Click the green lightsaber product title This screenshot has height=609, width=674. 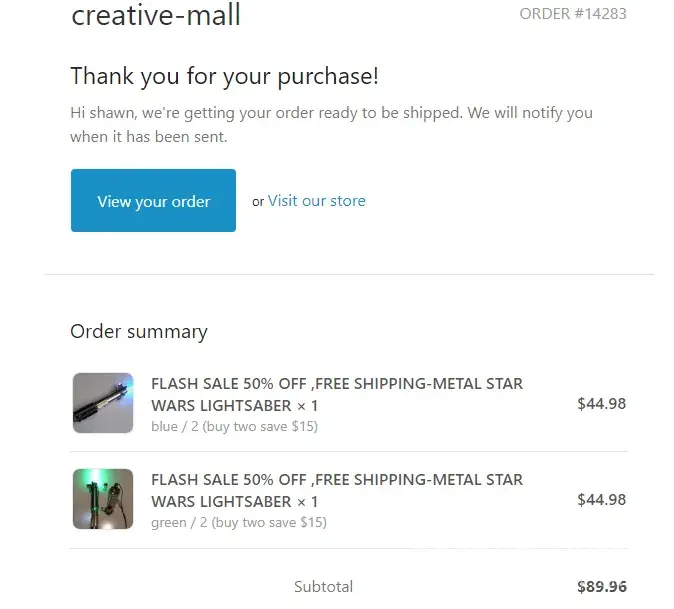click(336, 490)
